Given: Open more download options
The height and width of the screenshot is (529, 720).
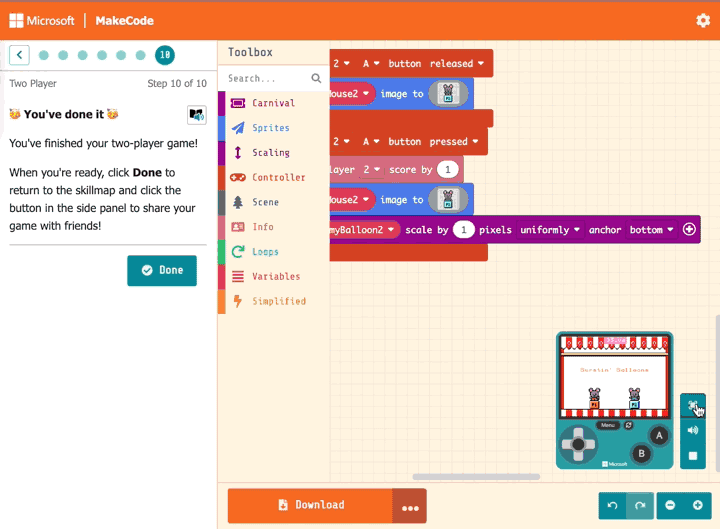Looking at the screenshot, I should click(410, 506).
